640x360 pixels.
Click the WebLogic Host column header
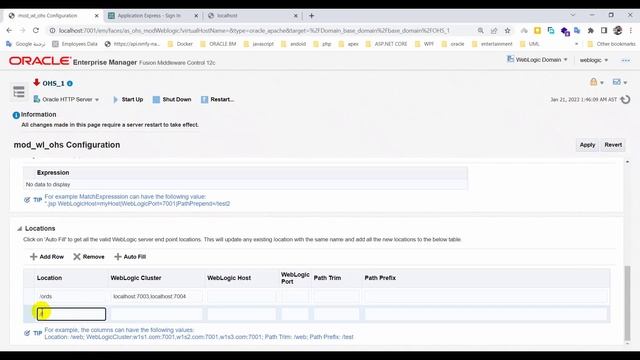tap(229, 278)
